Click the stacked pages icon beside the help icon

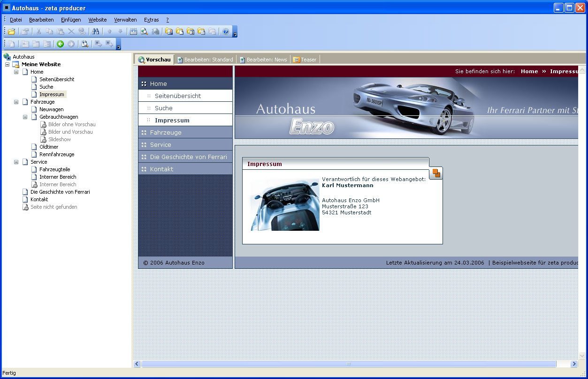[212, 31]
